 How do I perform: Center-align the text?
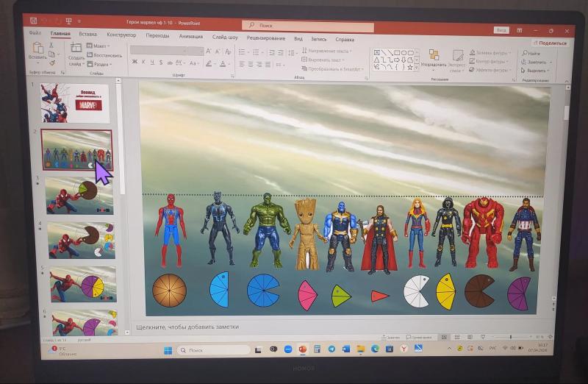pyautogui.click(x=251, y=65)
